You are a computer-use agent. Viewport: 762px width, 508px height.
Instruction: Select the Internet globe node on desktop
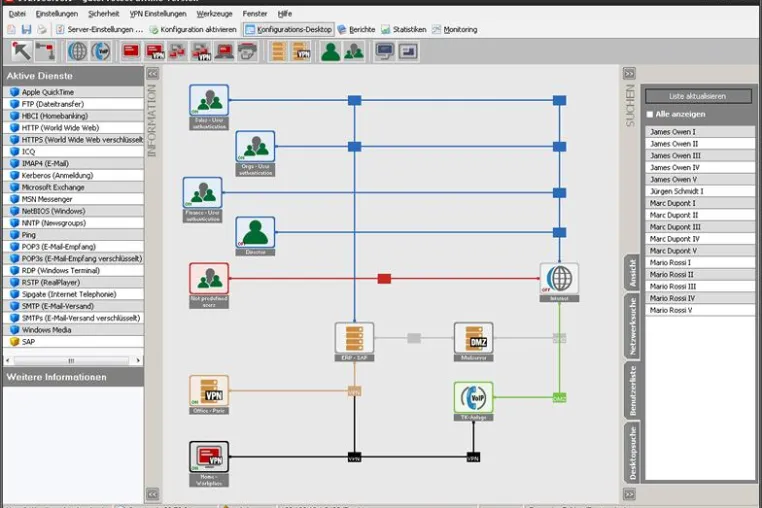(559, 279)
